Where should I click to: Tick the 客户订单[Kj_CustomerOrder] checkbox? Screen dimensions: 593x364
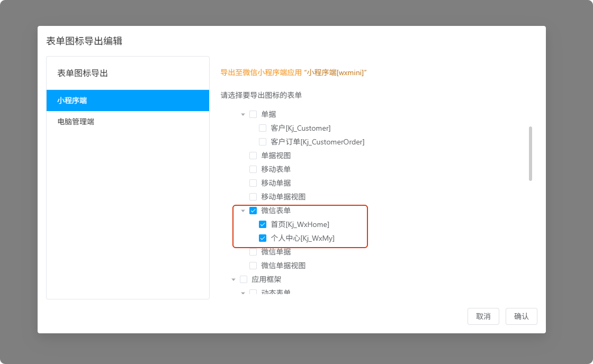[x=263, y=142]
